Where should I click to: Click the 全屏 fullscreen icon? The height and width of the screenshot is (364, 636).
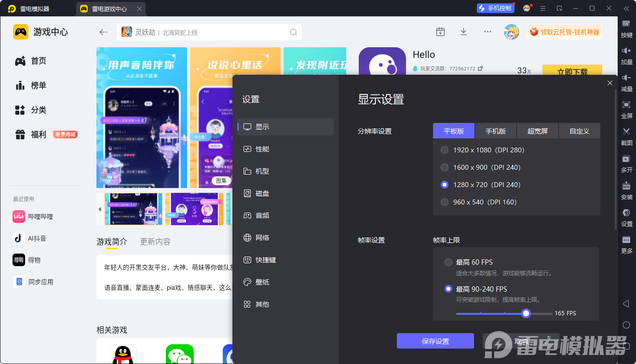(x=626, y=105)
